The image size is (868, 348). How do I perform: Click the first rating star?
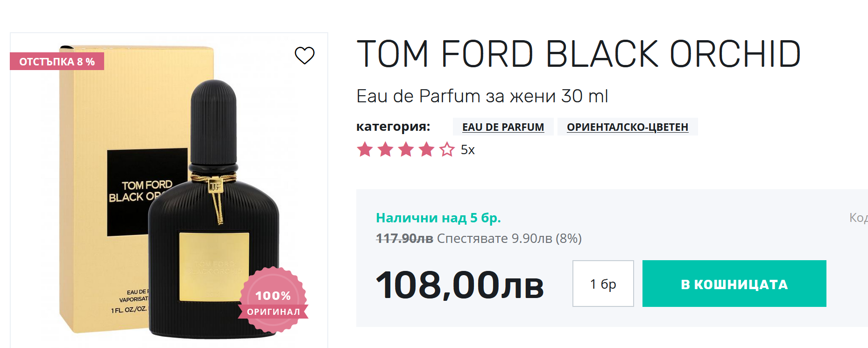(365, 150)
